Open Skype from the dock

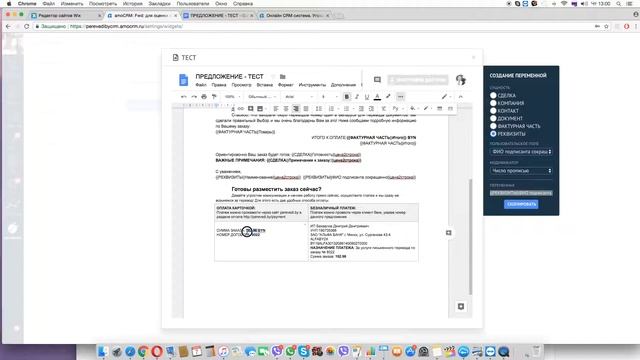(304, 351)
